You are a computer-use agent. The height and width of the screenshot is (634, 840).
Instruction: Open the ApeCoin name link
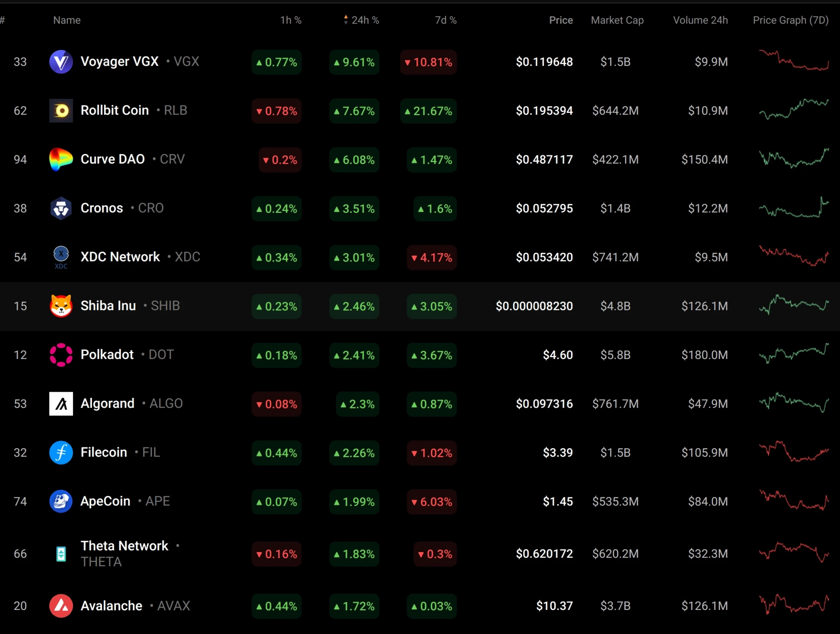(x=105, y=501)
